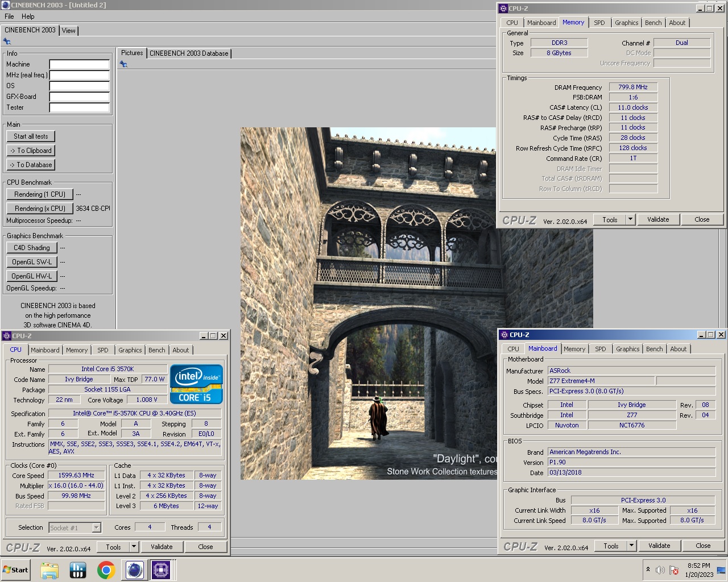The height and width of the screenshot is (582, 728).
Task: Click the Z77 Extreme4-M model field
Action: 601,381
